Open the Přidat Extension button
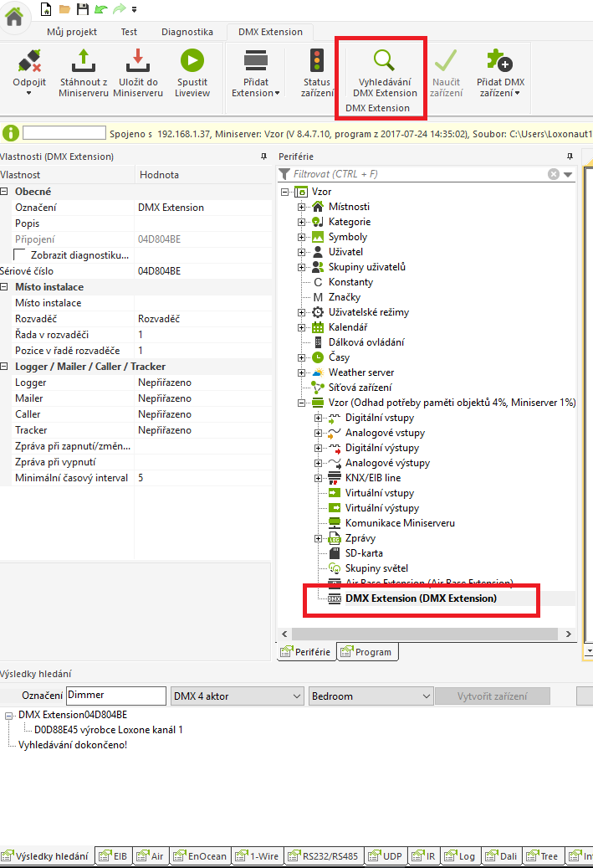 click(x=255, y=72)
